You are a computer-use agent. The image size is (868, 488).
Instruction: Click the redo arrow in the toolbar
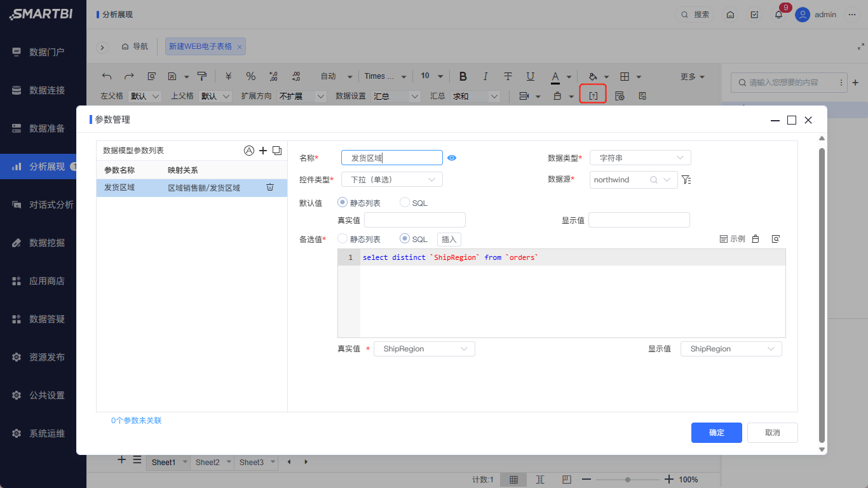[129, 76]
